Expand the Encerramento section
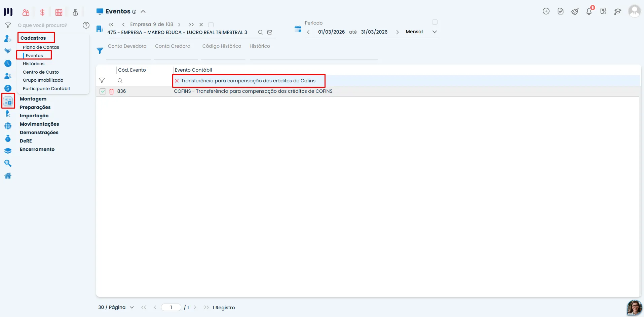644x317 pixels. (x=37, y=149)
